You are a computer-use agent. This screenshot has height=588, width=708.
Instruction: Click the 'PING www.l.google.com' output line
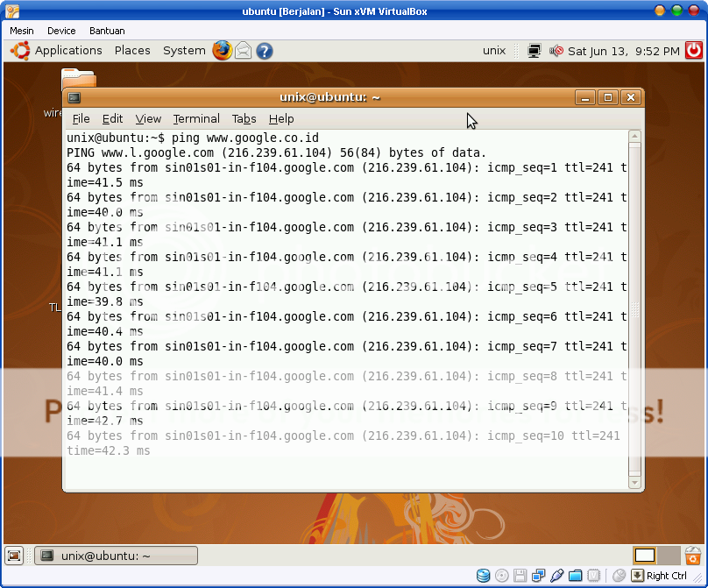click(276, 152)
